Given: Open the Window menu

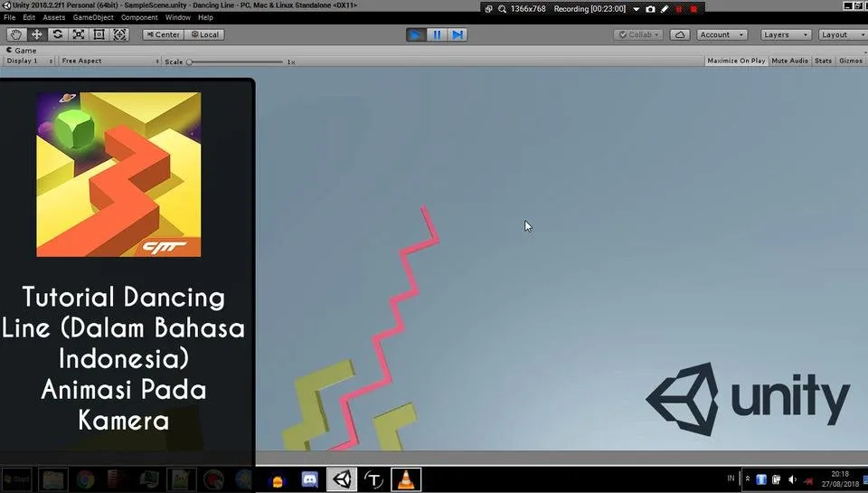Looking at the screenshot, I should click(178, 17).
